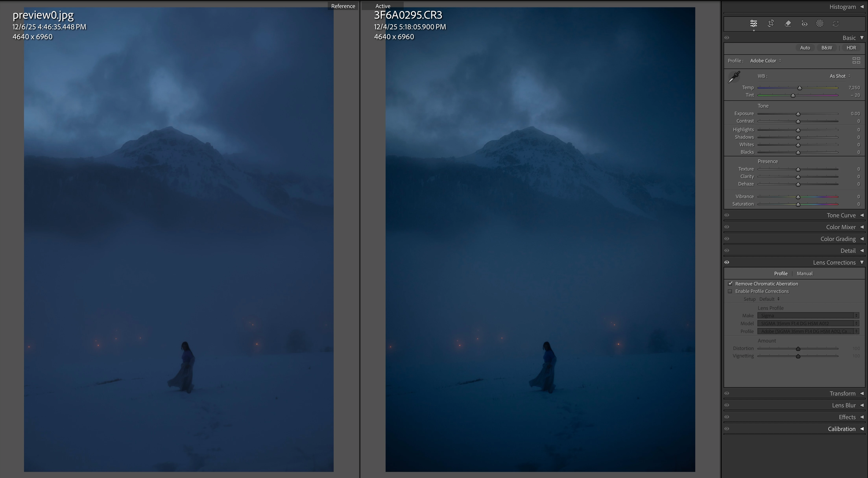Open the lens Setup Default dropdown
The height and width of the screenshot is (478, 868).
click(x=769, y=299)
